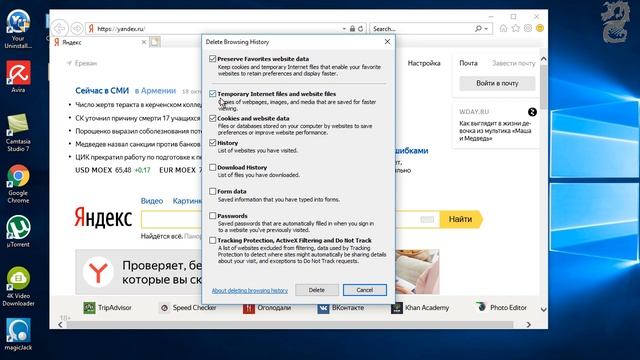This screenshot has height=360, width=640.
Task: Open search provider dropdown arrow
Action: coord(486,29)
